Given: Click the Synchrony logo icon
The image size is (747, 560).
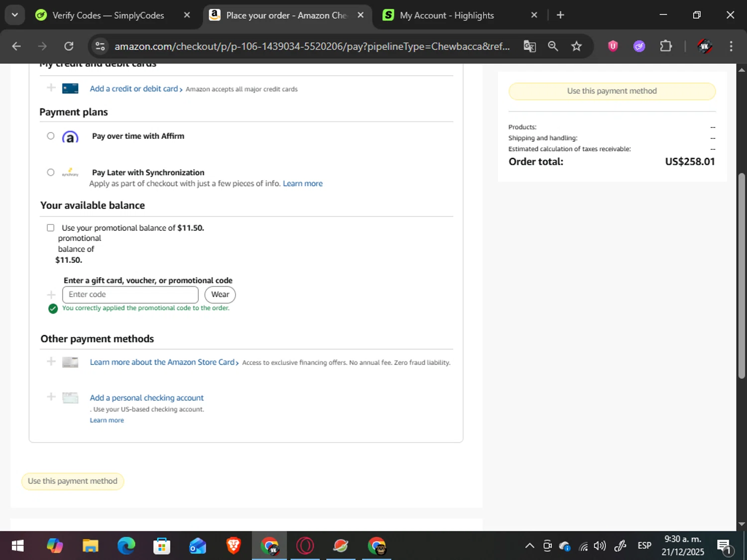Looking at the screenshot, I should (x=70, y=172).
